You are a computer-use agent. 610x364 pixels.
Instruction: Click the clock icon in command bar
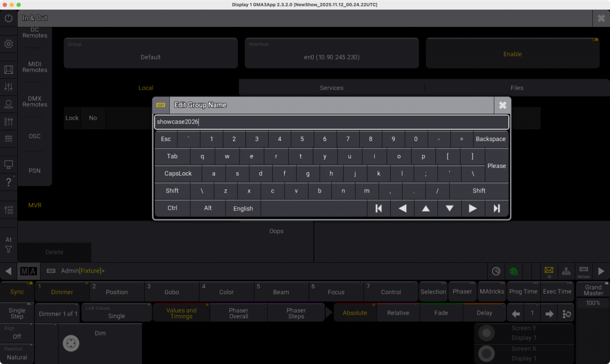[496, 271]
